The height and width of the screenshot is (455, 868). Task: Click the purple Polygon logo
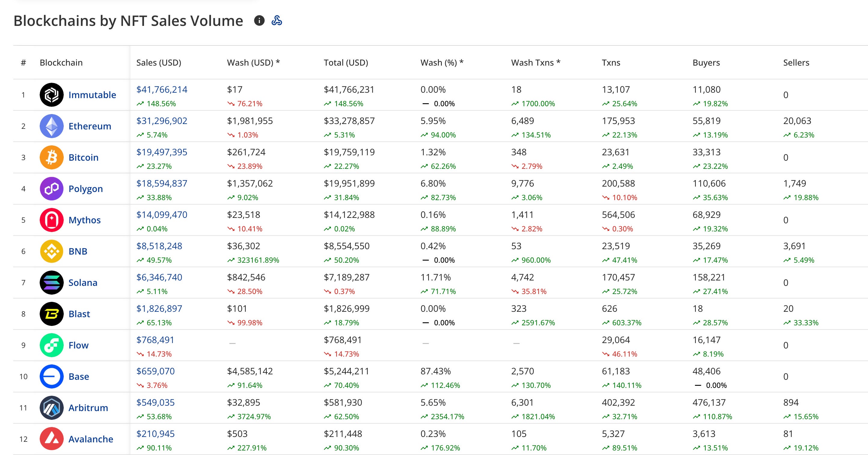click(x=52, y=189)
